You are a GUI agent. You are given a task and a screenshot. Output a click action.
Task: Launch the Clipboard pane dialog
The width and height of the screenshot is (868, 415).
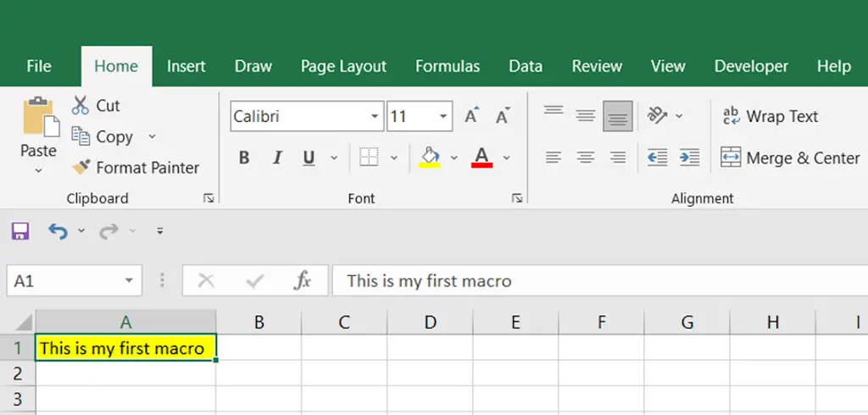[x=209, y=198]
